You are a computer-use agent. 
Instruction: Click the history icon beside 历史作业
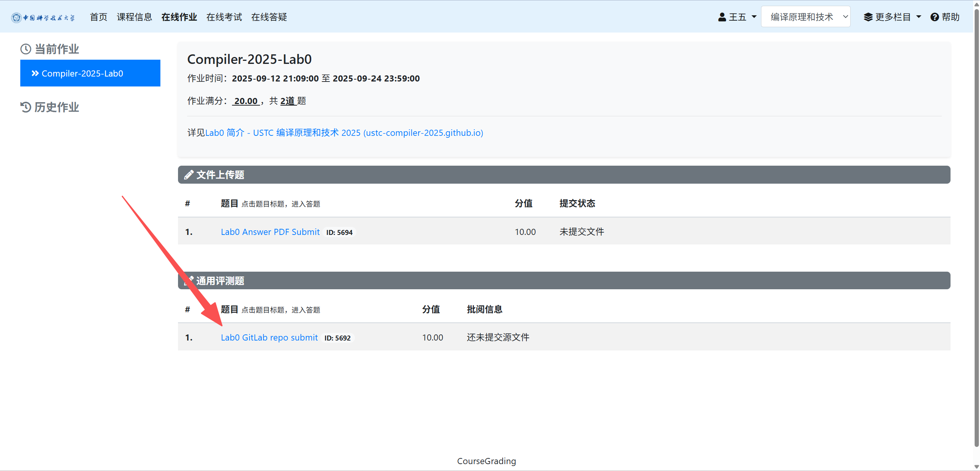point(26,107)
